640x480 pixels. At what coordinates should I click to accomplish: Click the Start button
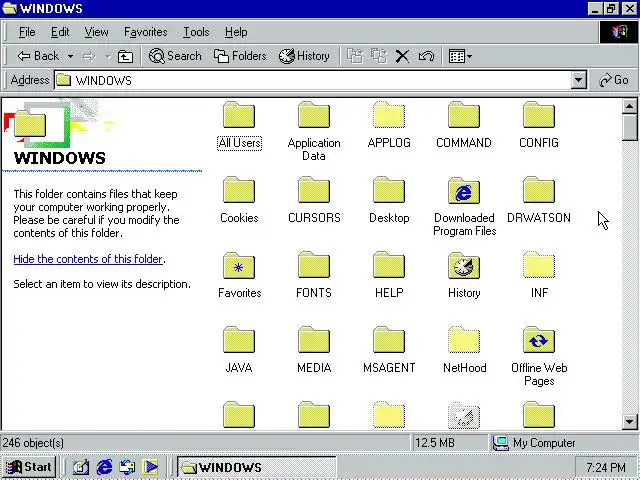coord(29,467)
